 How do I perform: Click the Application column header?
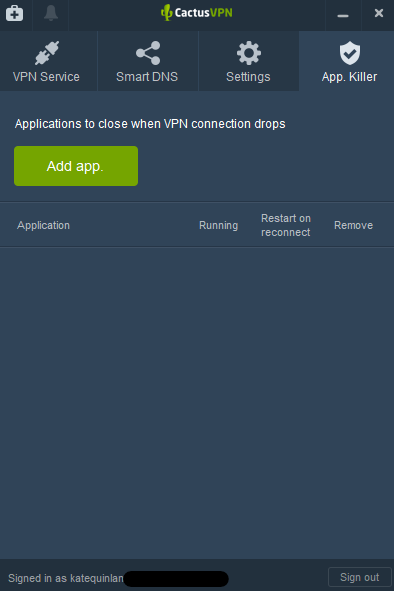pyautogui.click(x=43, y=225)
